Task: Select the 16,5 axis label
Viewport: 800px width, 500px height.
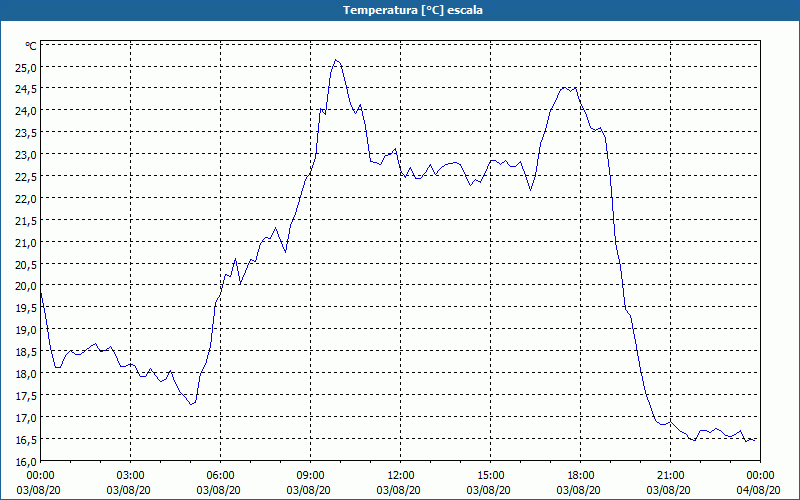Action: click(27, 440)
